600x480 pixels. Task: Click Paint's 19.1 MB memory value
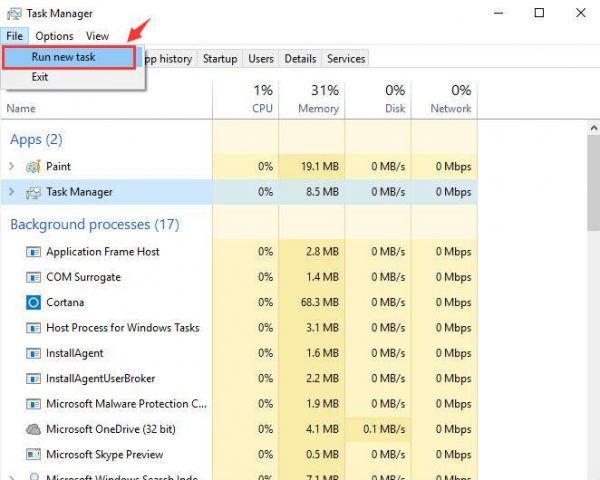pyautogui.click(x=320, y=167)
